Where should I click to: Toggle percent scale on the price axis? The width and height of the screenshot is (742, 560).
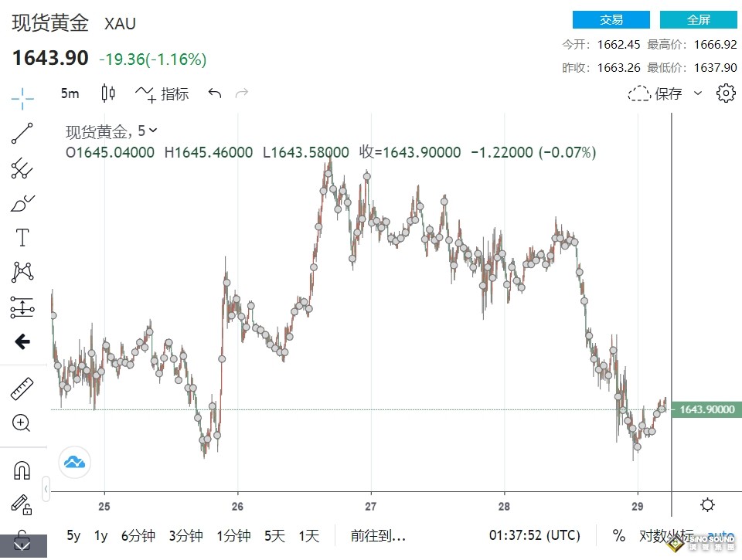pyautogui.click(x=618, y=535)
